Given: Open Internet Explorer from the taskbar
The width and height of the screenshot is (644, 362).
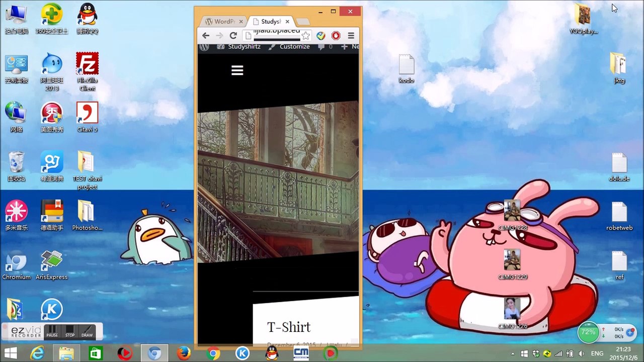Looking at the screenshot, I should click(x=37, y=354).
